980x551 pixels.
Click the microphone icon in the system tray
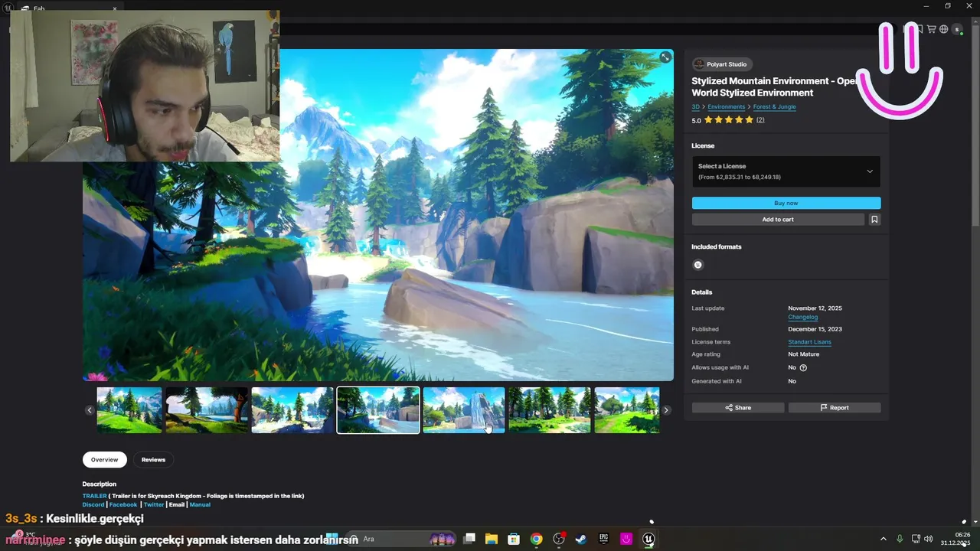coord(900,539)
